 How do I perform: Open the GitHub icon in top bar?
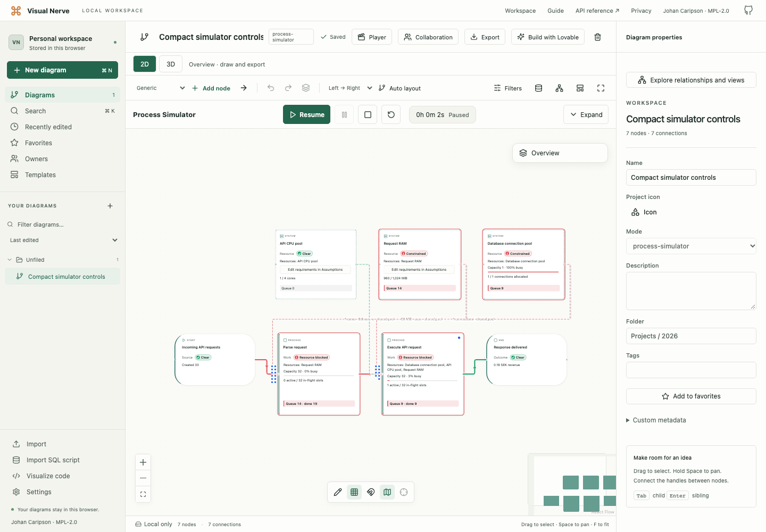(748, 11)
